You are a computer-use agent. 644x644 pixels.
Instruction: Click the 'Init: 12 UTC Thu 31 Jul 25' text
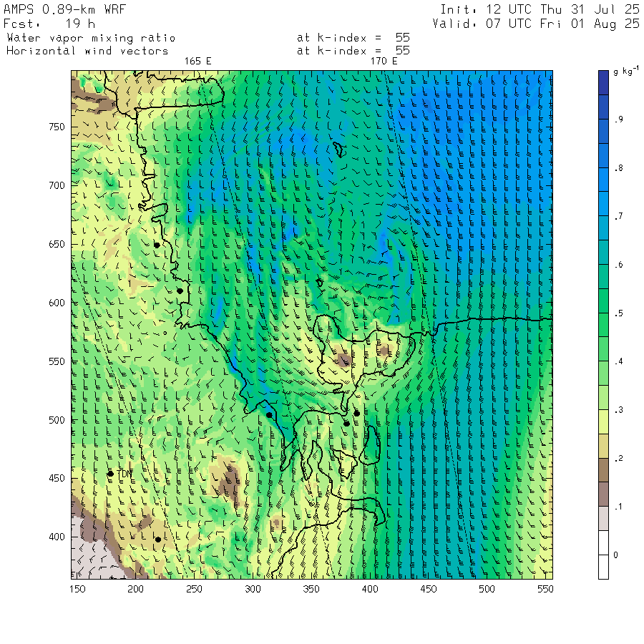540,9
